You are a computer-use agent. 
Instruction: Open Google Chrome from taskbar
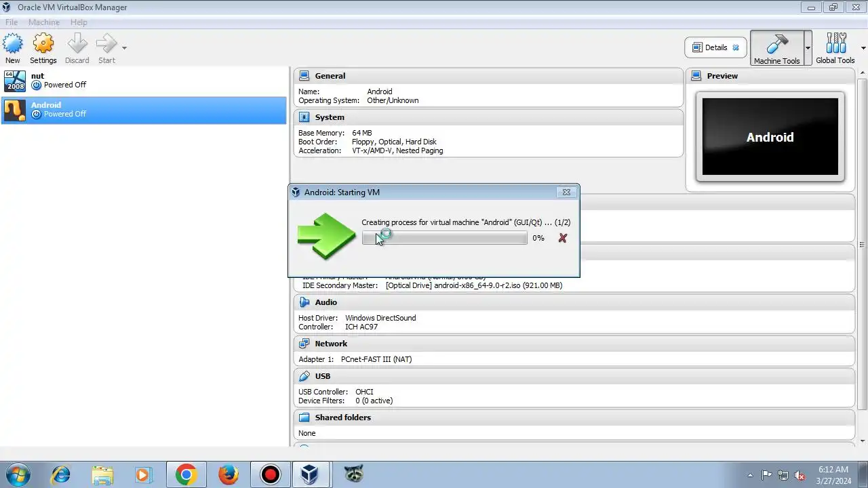186,474
